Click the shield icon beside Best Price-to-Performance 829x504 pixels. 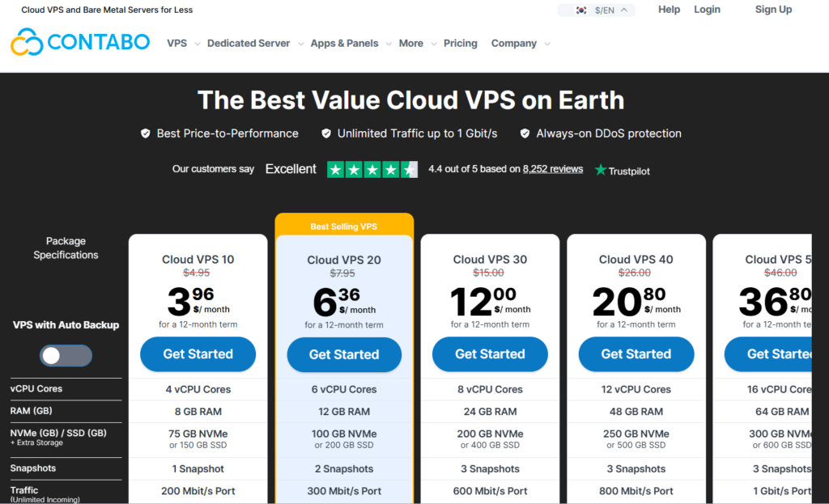click(146, 133)
